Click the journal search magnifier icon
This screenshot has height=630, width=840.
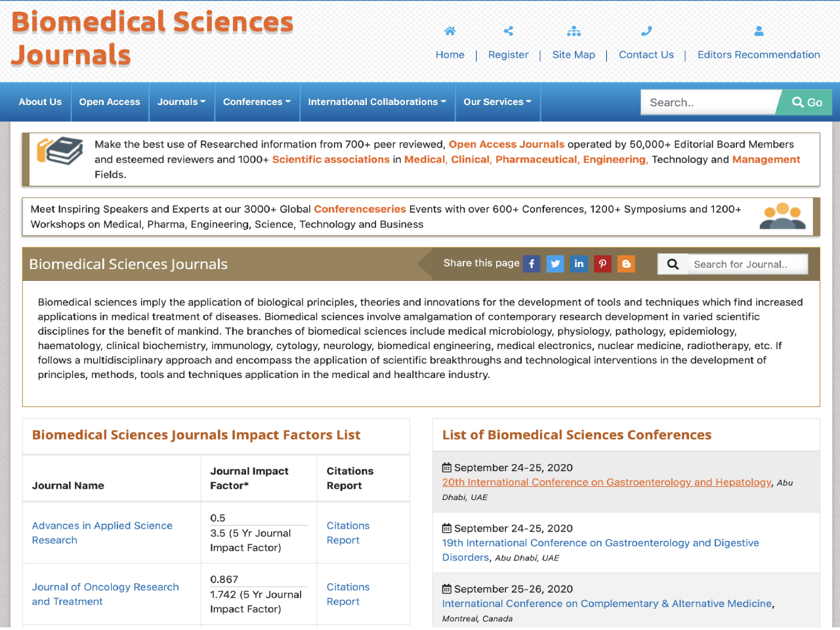click(x=673, y=264)
